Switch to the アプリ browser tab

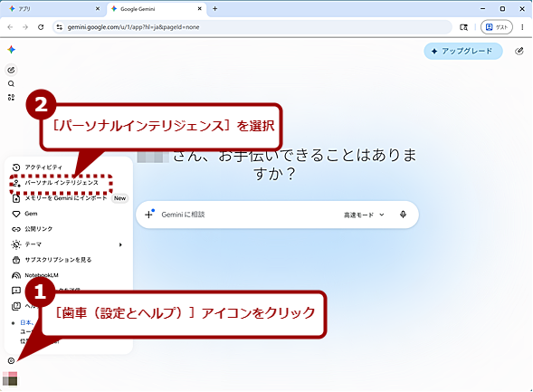coord(52,9)
